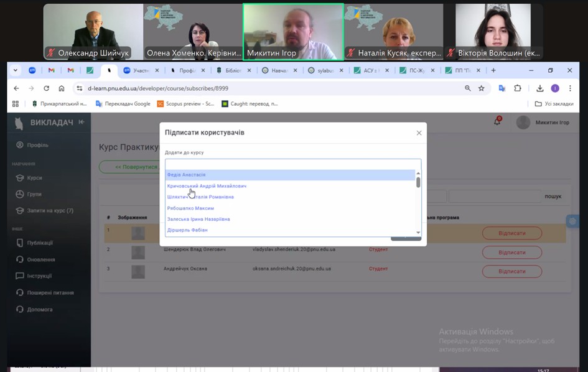This screenshot has height=372, width=588.
Task: Reload the page in the browser
Action: pos(46,88)
